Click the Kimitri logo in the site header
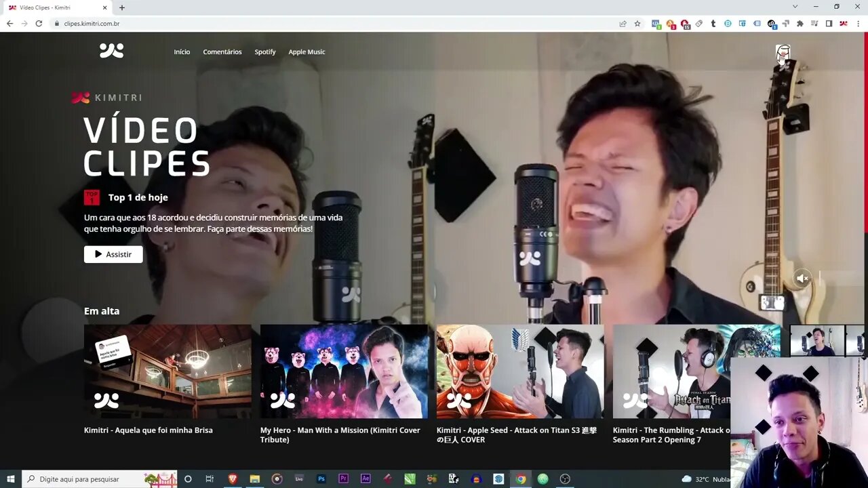Viewport: 868px width, 488px height. click(x=112, y=51)
